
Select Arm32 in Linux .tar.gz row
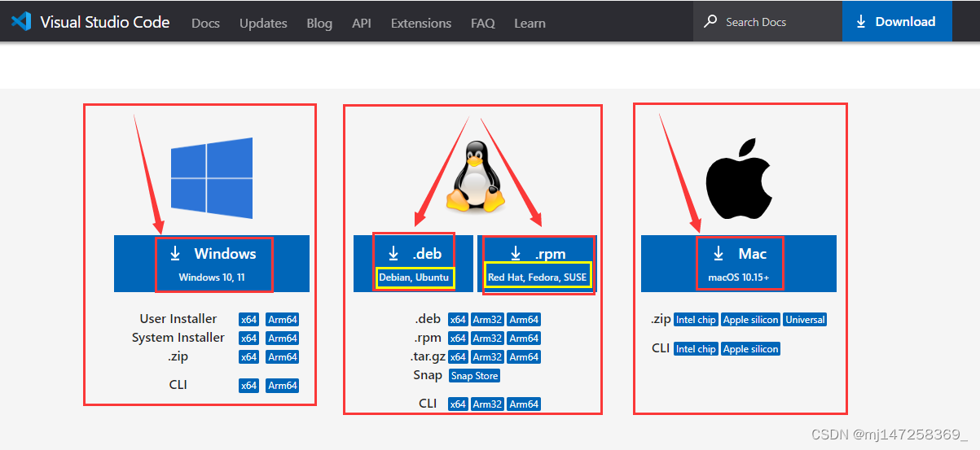(x=487, y=356)
